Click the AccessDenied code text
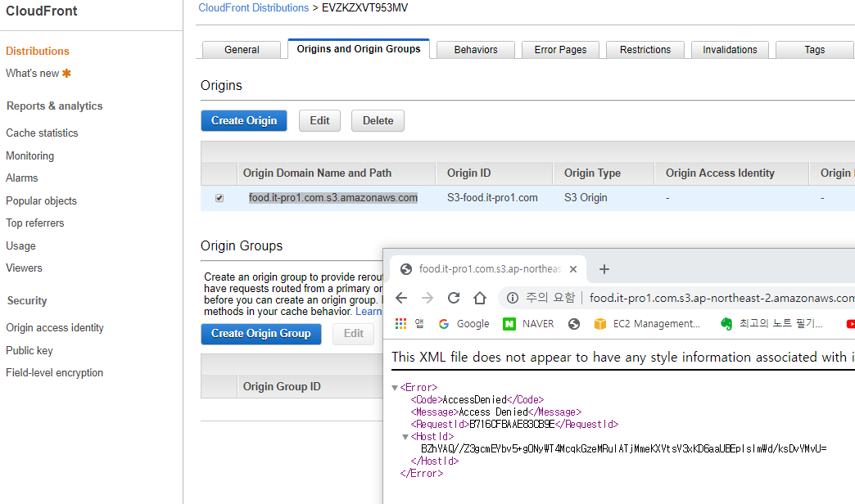The image size is (855, 504). click(x=474, y=400)
